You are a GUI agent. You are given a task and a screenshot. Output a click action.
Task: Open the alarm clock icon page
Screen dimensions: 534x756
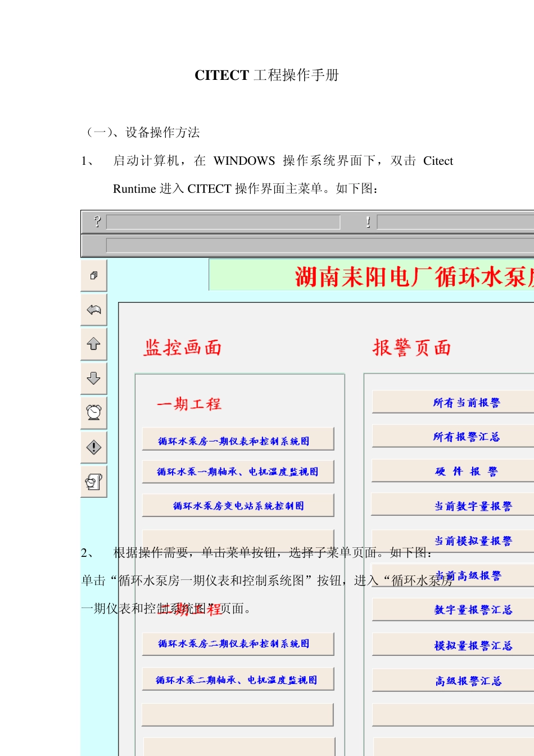(x=94, y=413)
